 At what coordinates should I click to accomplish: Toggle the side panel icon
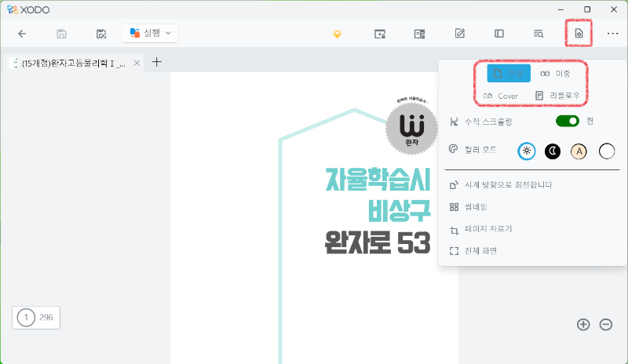pos(499,34)
